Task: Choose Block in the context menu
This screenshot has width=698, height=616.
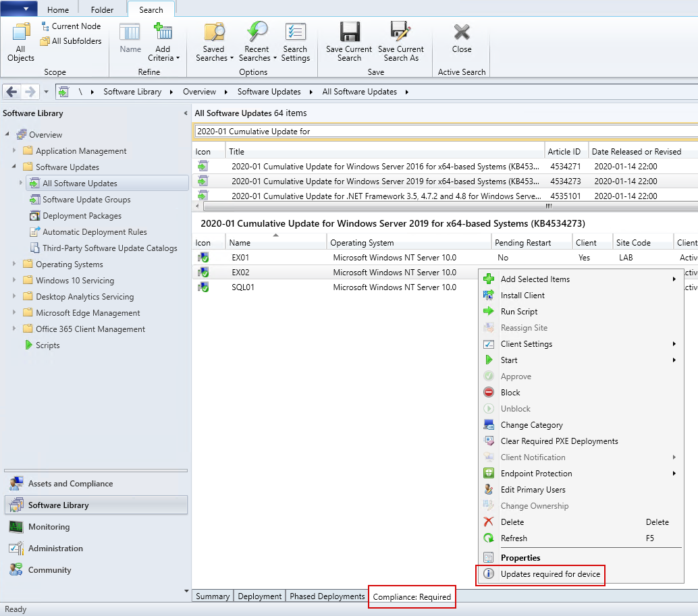Action: point(581,393)
